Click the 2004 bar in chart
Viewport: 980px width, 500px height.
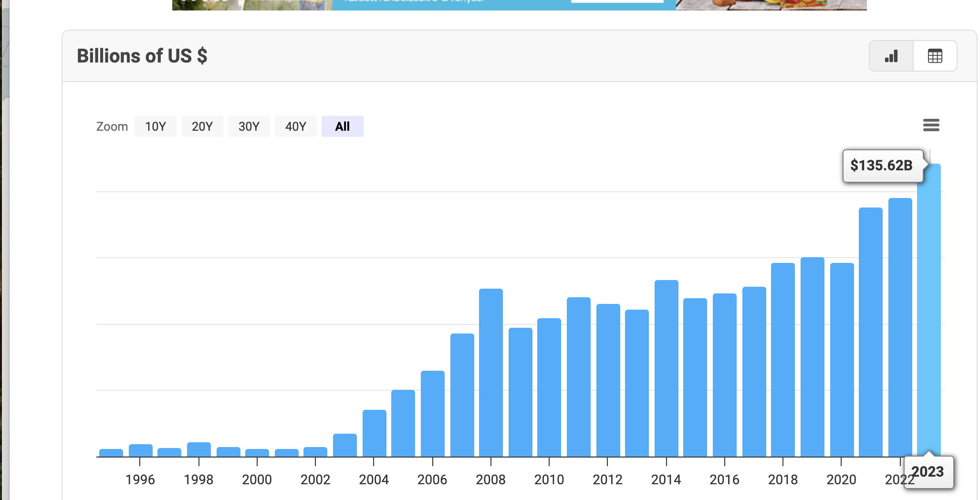(x=375, y=433)
